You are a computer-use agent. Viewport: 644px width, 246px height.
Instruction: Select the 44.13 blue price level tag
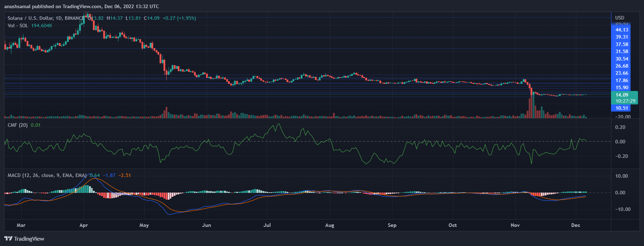tap(622, 30)
